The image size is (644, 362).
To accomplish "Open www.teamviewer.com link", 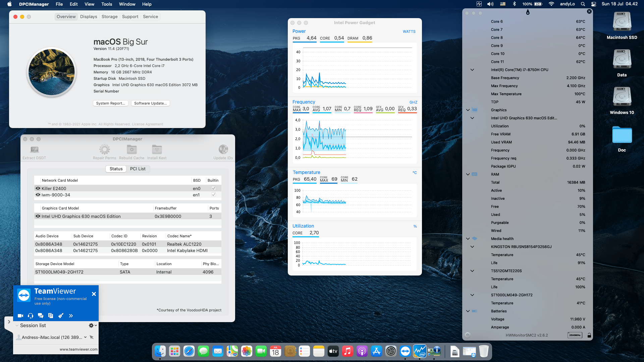I will [78, 349].
